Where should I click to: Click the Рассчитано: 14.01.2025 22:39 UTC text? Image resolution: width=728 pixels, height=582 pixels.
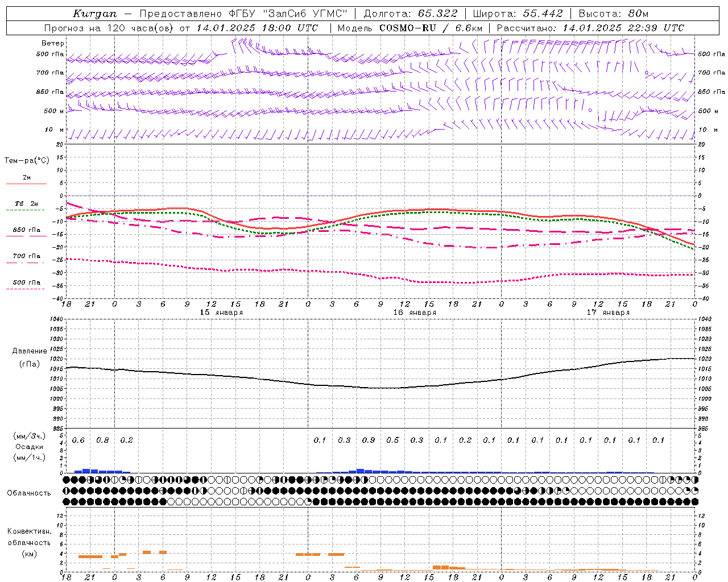click(x=590, y=28)
